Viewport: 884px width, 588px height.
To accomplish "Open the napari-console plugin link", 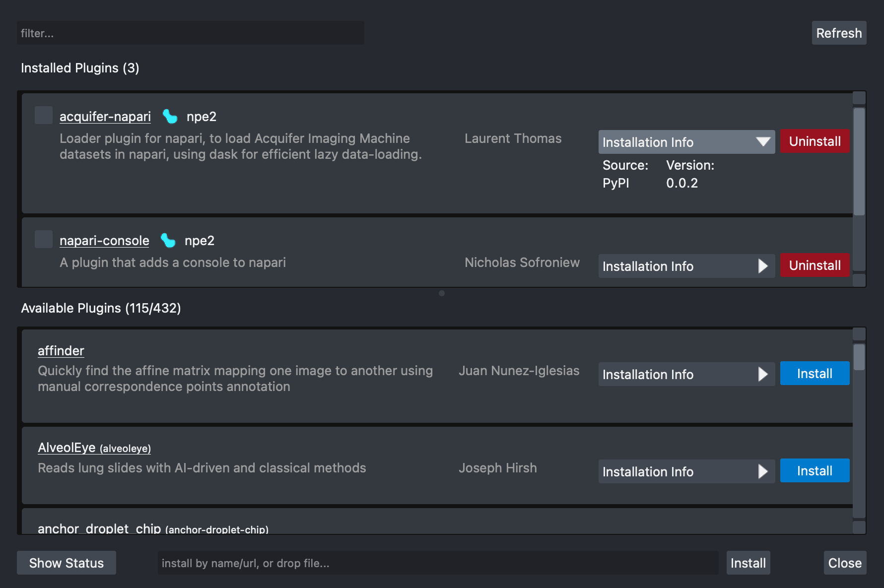I will 104,240.
